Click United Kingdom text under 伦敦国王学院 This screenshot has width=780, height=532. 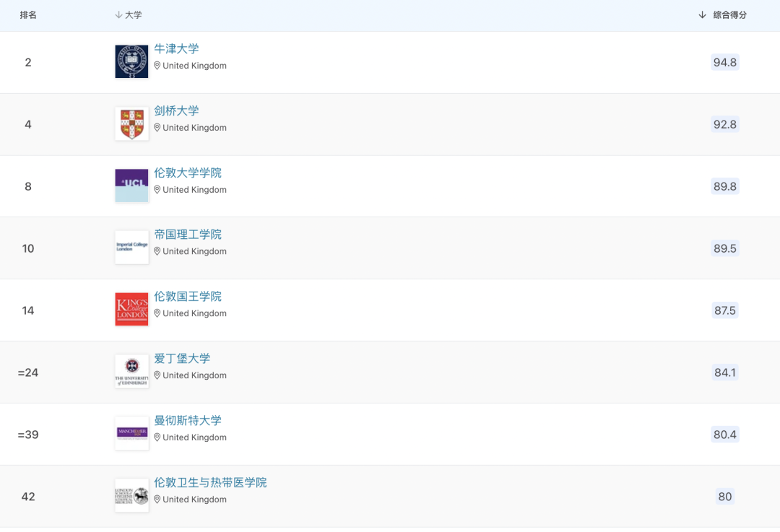[x=194, y=314]
